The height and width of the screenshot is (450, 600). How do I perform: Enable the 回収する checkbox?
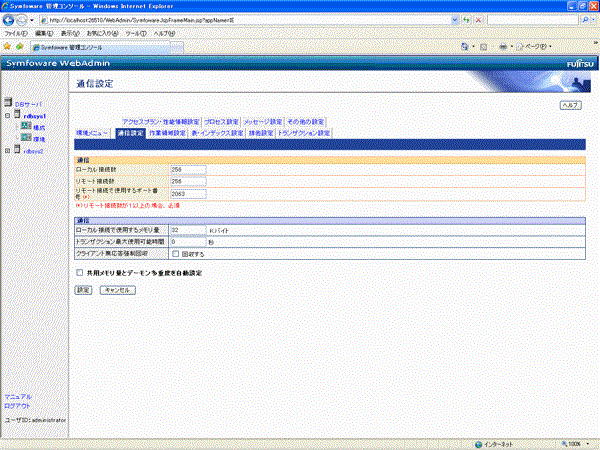[x=175, y=254]
